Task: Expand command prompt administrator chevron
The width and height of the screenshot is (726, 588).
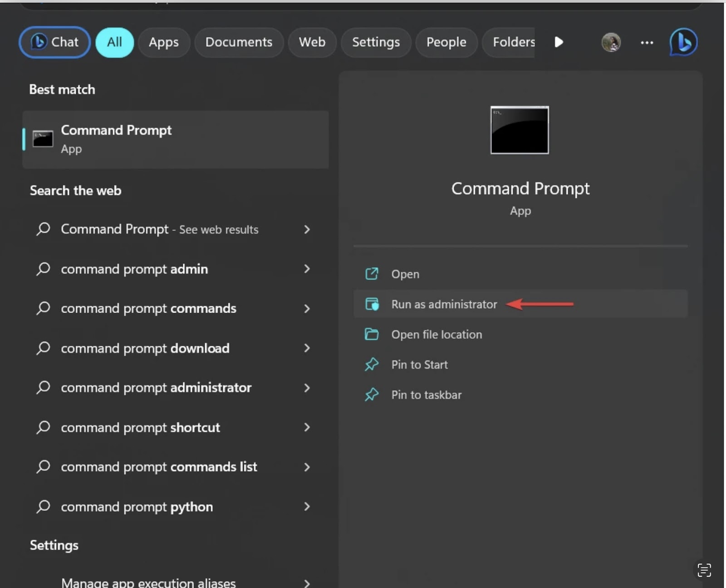Action: point(307,388)
